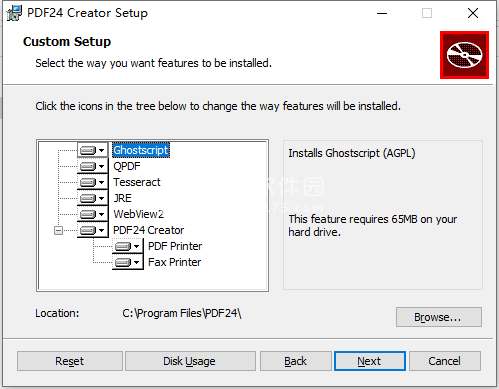The image size is (499, 389).
Task: Minimize the PDF24 Creator Setup window
Action: [382, 13]
